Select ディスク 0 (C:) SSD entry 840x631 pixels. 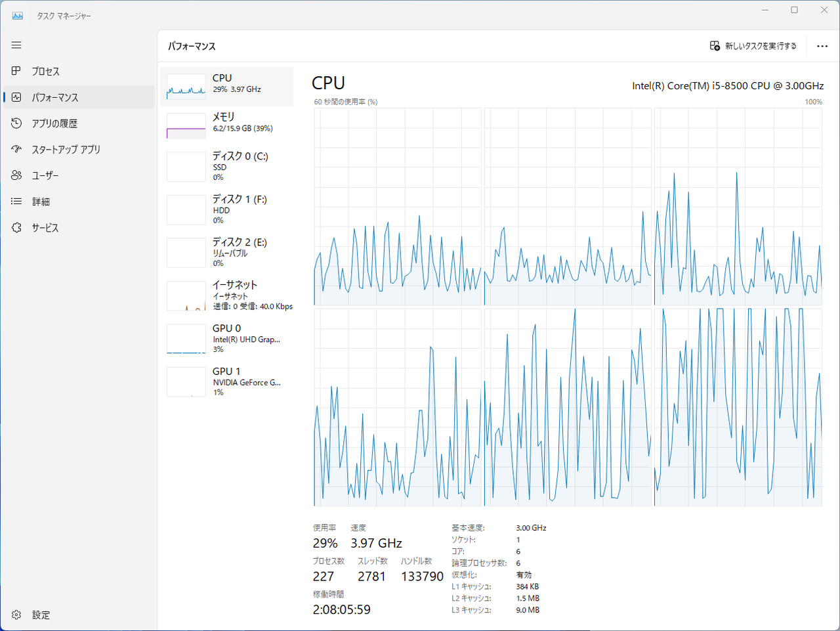[227, 167]
